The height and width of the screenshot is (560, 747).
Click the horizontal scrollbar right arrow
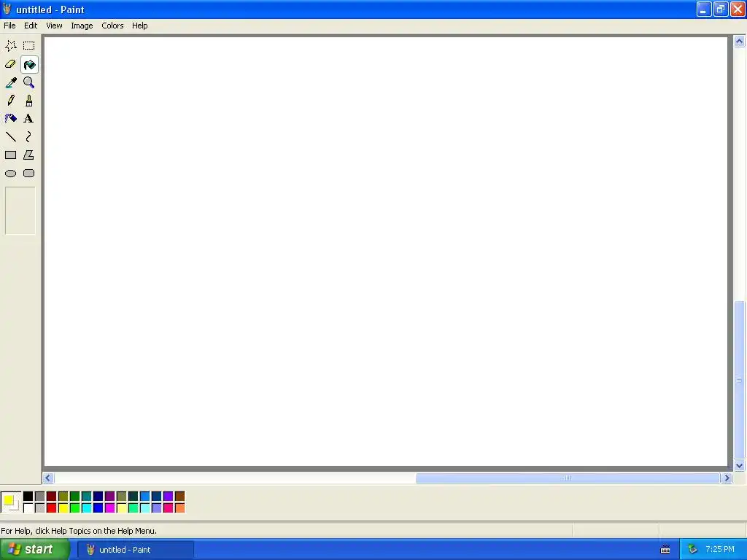[727, 478]
